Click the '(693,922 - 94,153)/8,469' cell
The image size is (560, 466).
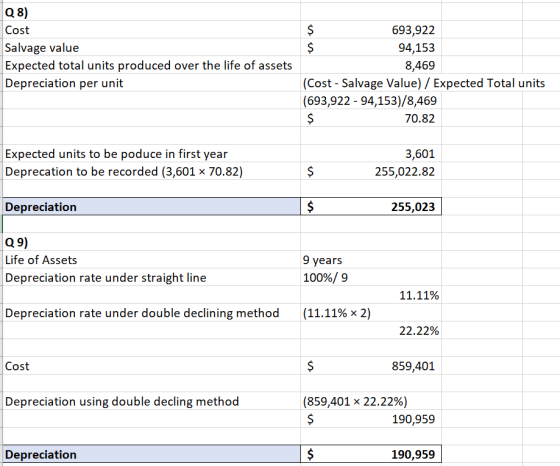[370, 101]
